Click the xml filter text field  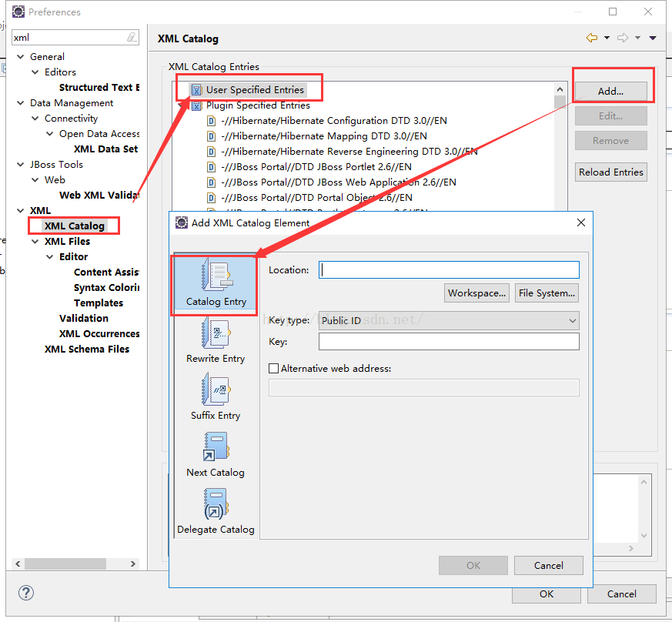pos(69,37)
